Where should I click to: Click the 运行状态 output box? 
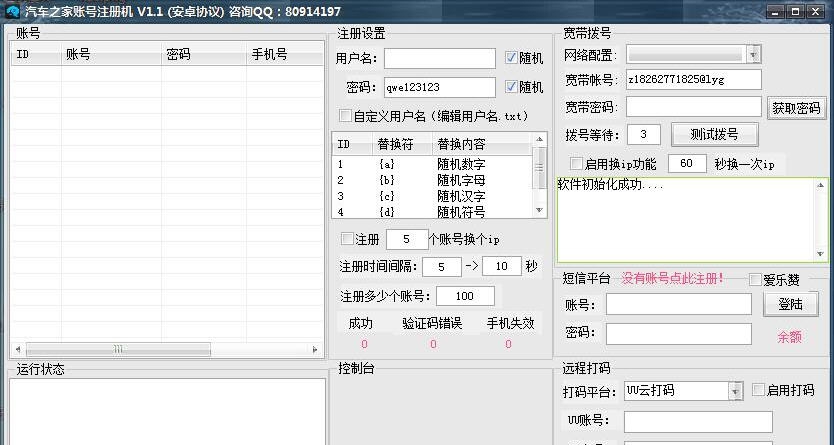(168, 412)
